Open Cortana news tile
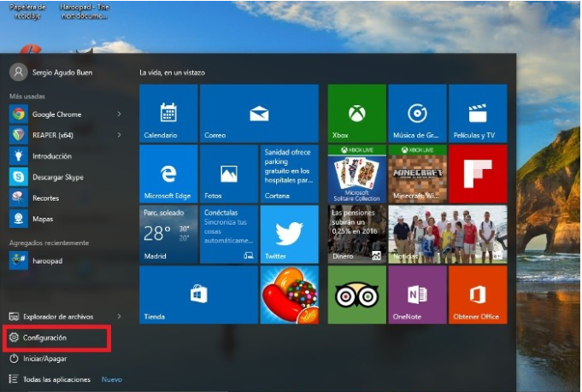The image size is (582, 392). point(290,174)
